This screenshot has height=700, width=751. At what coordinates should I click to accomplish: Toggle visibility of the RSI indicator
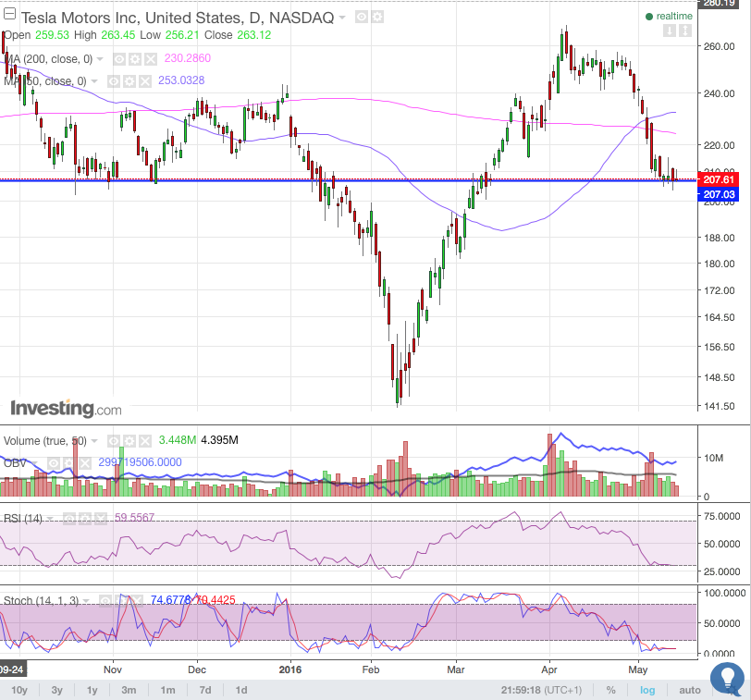[69, 519]
